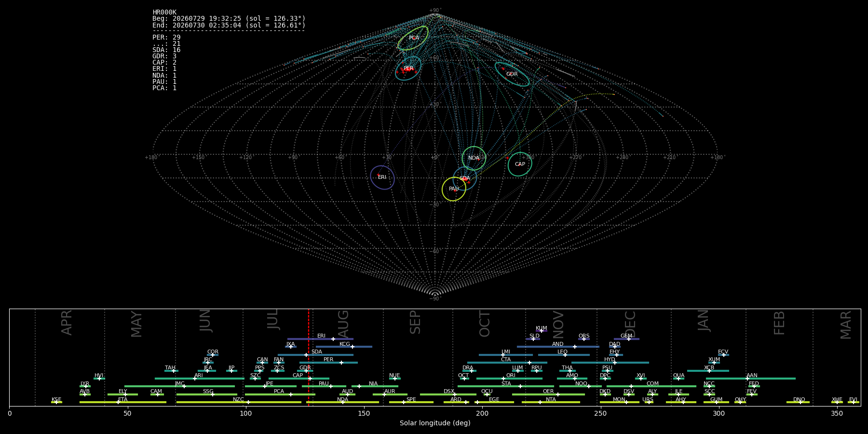Select the '...: 21' sporadic count line

(166, 44)
